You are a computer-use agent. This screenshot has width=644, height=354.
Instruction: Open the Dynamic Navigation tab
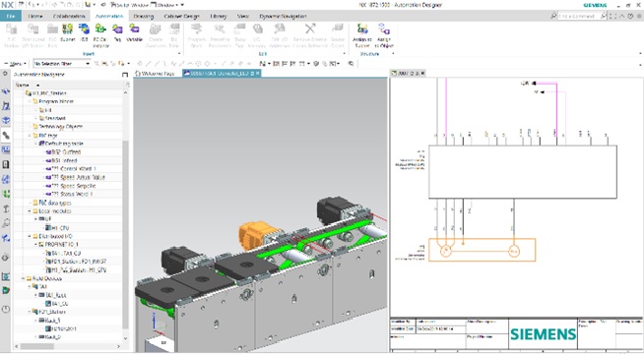pyautogui.click(x=283, y=16)
